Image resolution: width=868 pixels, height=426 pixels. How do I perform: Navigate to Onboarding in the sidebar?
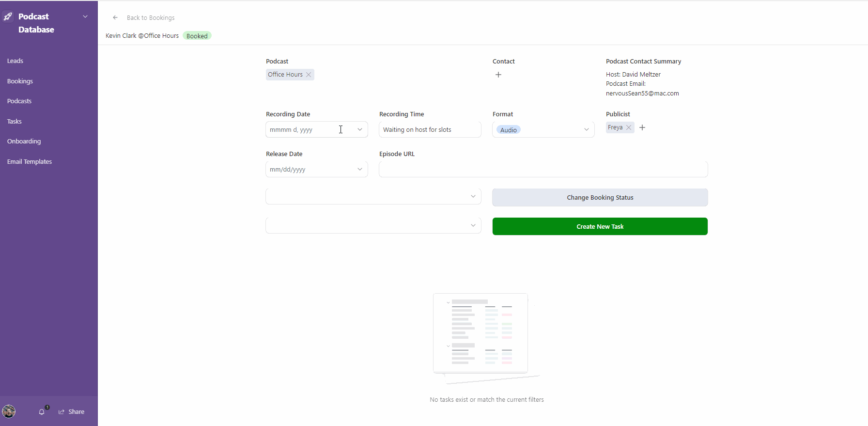coord(24,142)
